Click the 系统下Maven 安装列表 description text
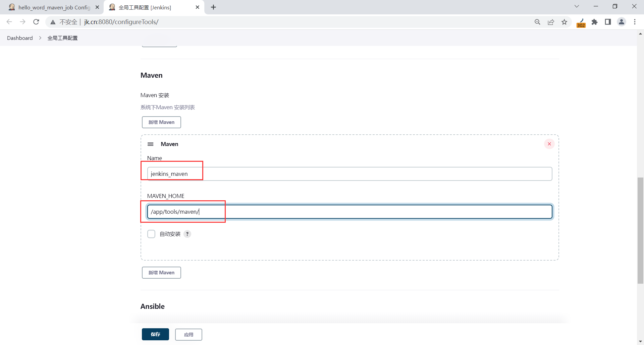Screen dimensions: 644x345 click(168, 107)
